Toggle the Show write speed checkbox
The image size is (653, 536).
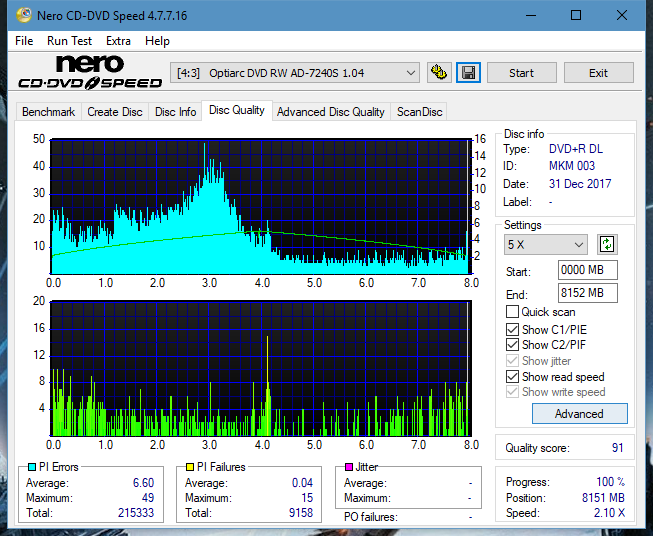click(x=512, y=392)
